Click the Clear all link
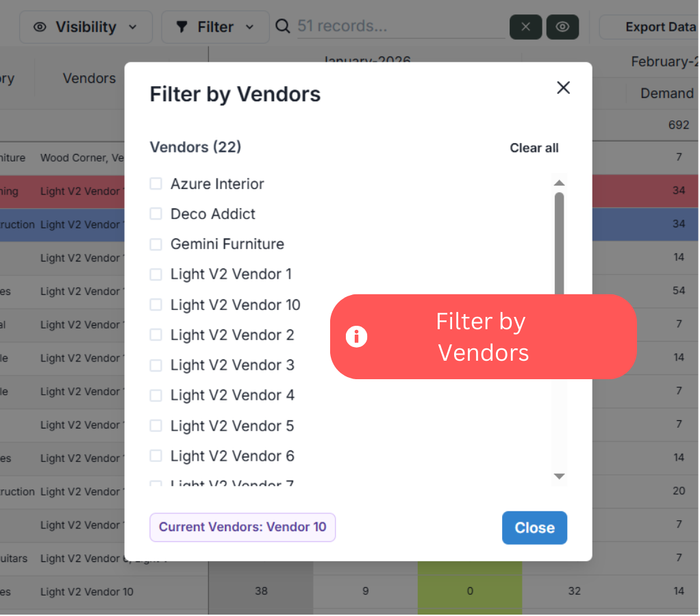This screenshot has height=616, width=700. pos(534,148)
